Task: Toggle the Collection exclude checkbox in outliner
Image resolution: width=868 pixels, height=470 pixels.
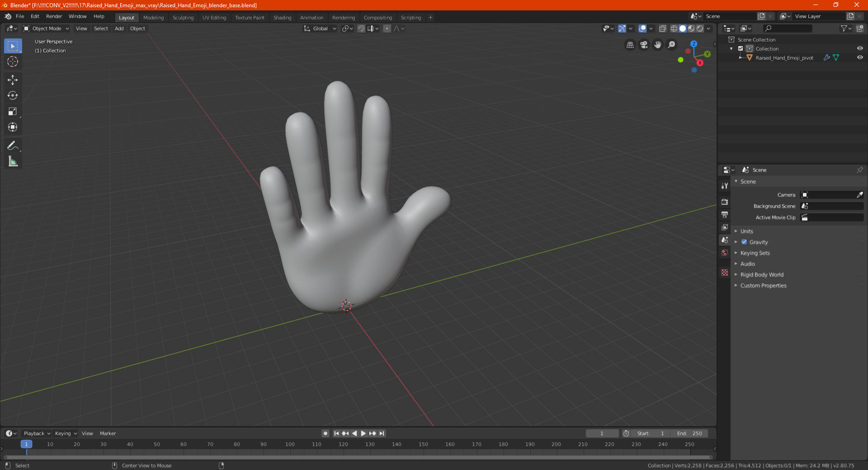Action: coord(741,48)
